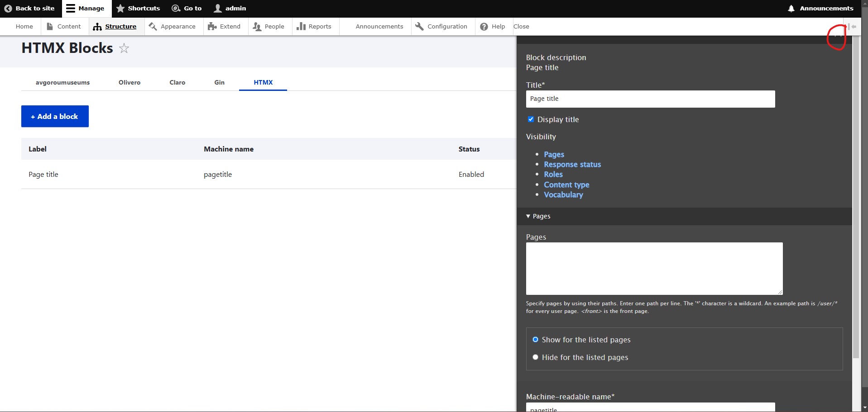Switch to the Claro tab
This screenshot has width=868, height=412.
pos(177,82)
